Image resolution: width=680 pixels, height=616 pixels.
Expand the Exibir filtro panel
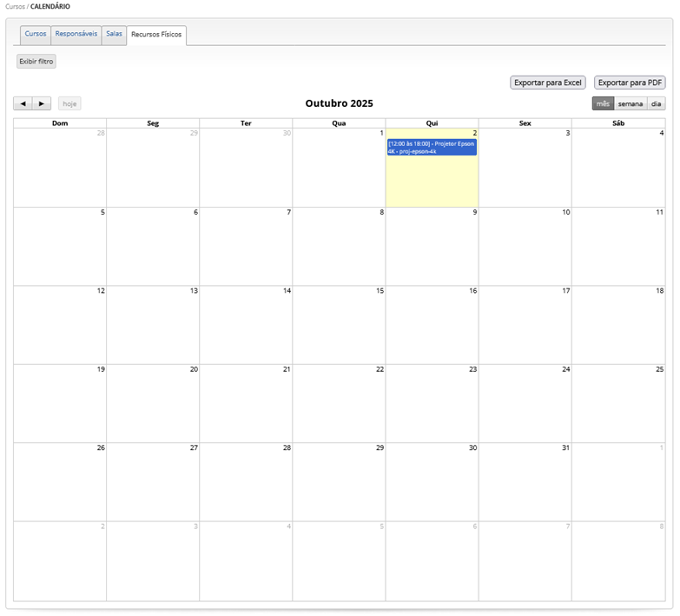pyautogui.click(x=36, y=62)
